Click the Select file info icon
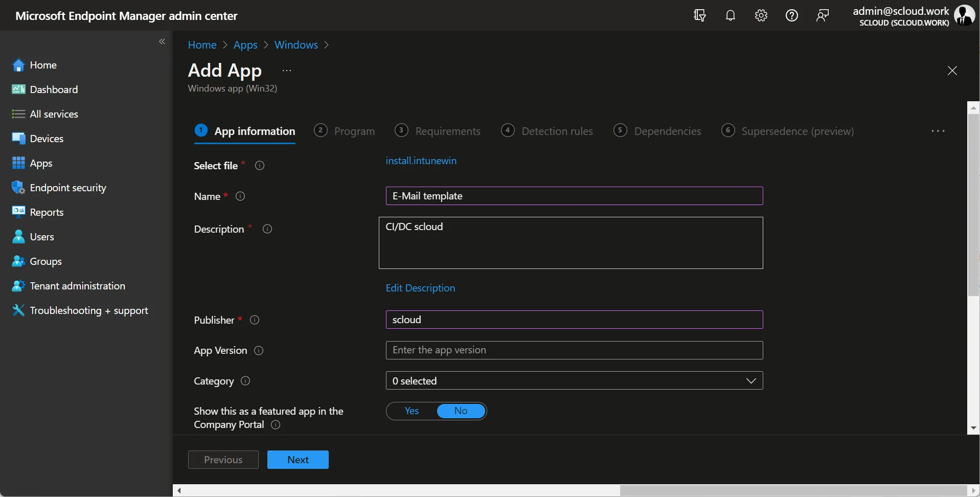 tap(260, 166)
